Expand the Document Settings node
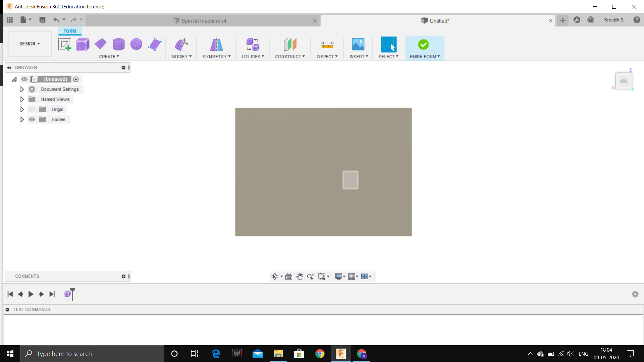This screenshot has width=644, height=362. point(21,89)
